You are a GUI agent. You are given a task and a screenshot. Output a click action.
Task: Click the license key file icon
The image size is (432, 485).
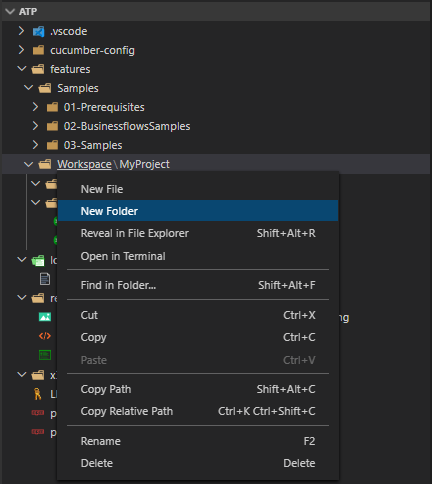pyautogui.click(x=37, y=394)
